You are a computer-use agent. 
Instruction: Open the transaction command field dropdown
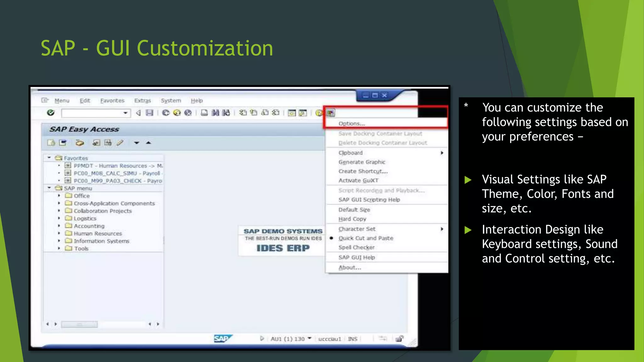coord(125,113)
